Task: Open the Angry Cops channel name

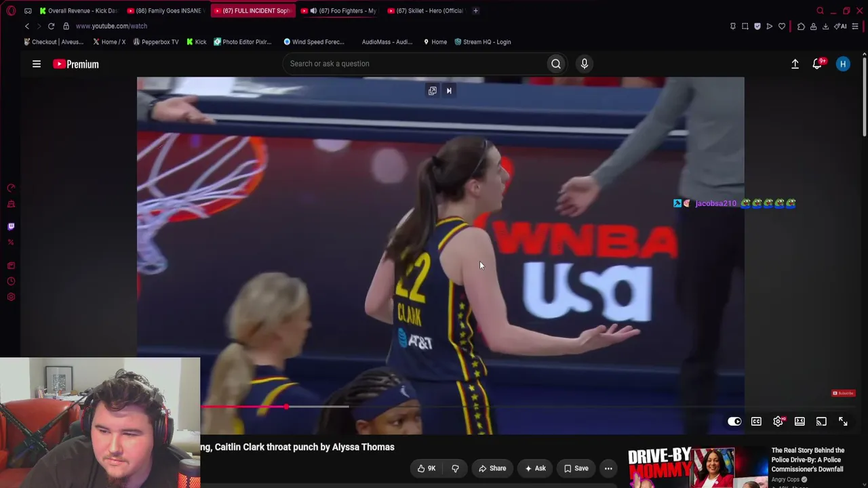Action: coord(785,480)
